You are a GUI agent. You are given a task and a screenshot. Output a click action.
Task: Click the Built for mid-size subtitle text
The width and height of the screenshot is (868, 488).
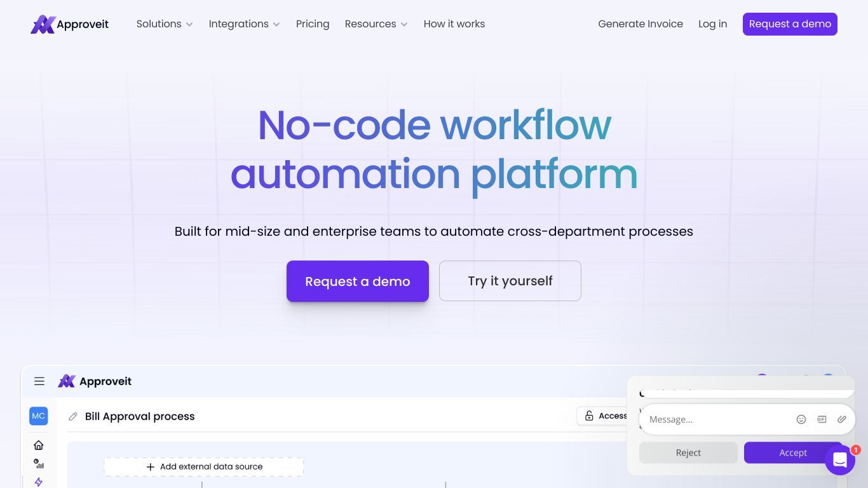tap(434, 231)
